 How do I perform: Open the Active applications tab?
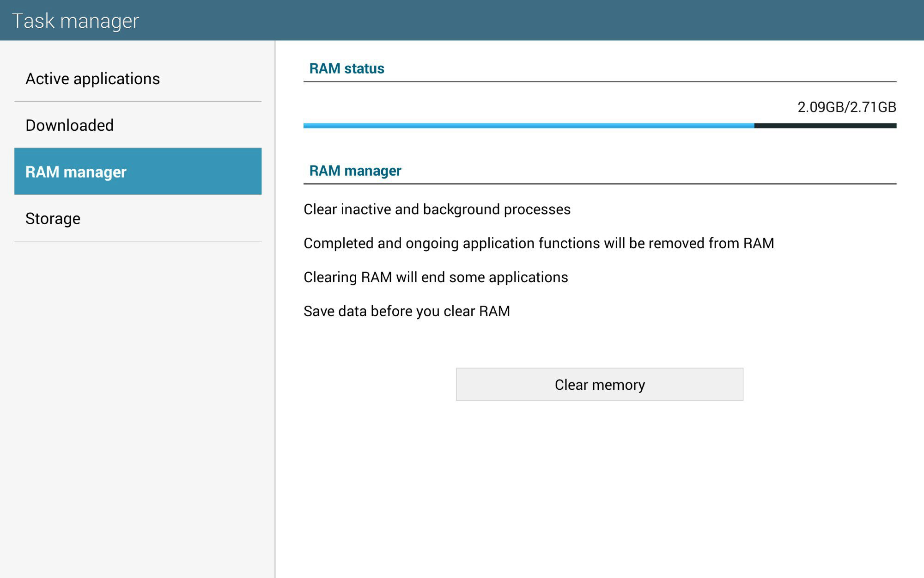(x=92, y=79)
